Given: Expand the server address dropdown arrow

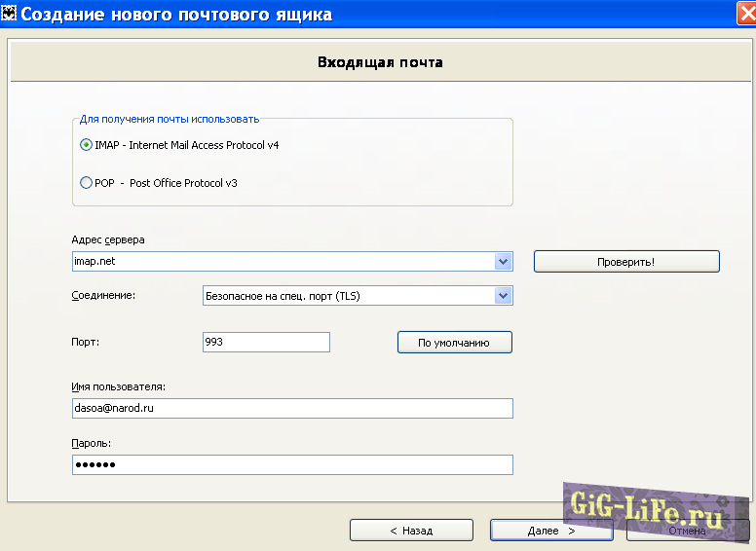Looking at the screenshot, I should [503, 262].
